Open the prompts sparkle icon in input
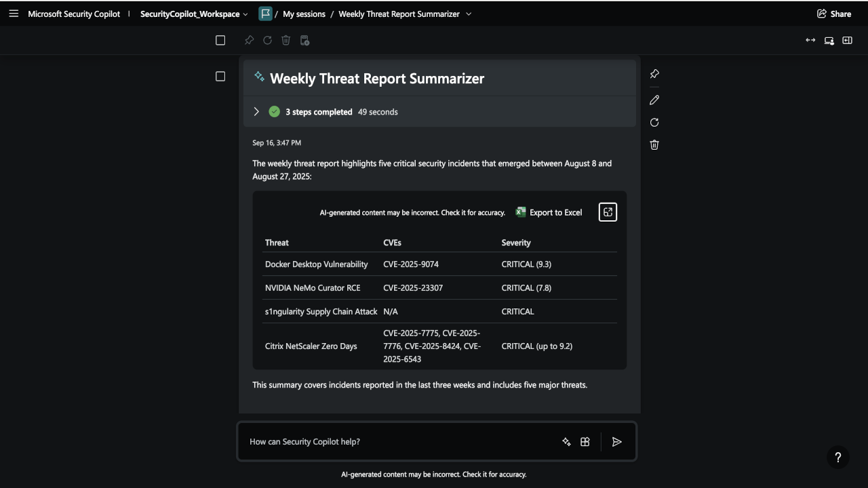Screen dimensions: 868x488 click(566, 442)
